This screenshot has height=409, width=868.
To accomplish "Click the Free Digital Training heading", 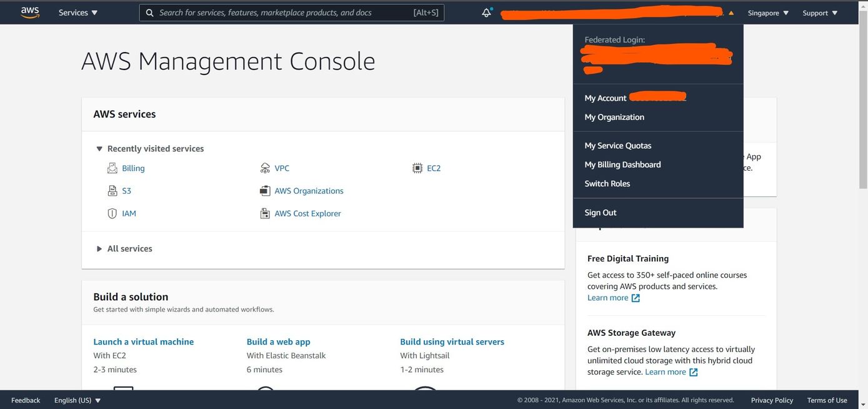I will pyautogui.click(x=628, y=258).
